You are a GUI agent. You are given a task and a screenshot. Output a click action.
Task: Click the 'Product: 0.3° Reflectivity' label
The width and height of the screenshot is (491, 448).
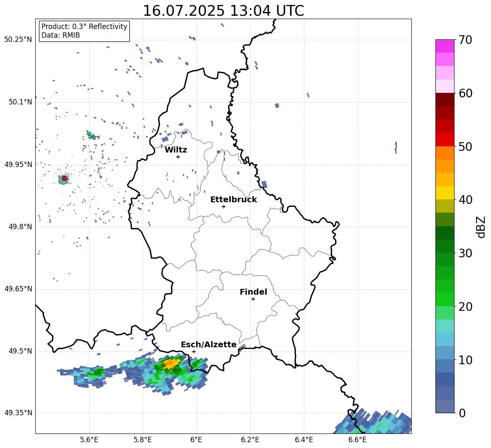(84, 27)
